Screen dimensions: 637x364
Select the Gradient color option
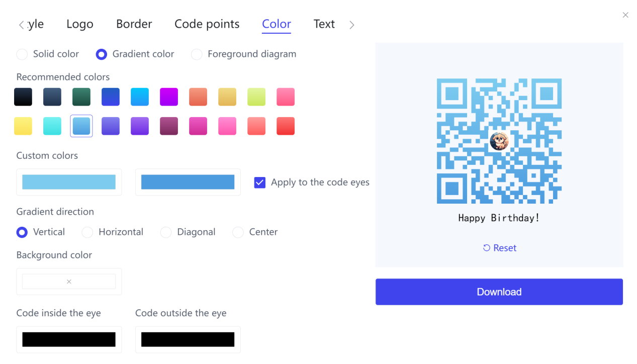pyautogui.click(x=135, y=54)
